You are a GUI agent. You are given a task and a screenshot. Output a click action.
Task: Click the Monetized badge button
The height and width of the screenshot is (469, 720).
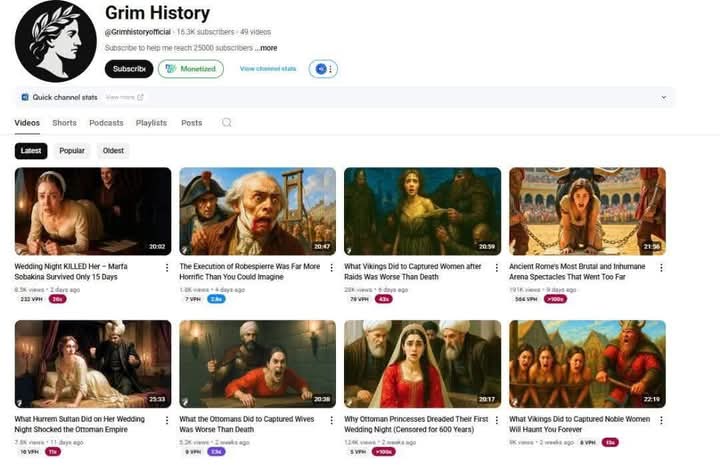(x=191, y=69)
